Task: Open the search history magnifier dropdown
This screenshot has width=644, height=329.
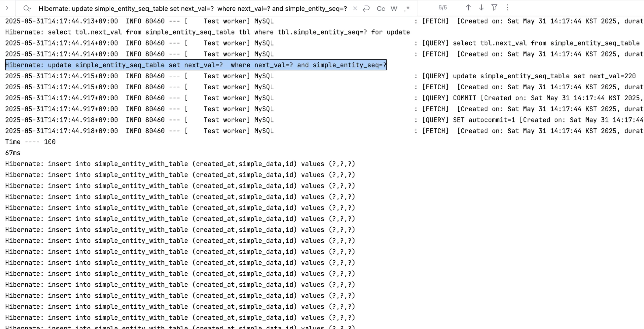Action: tap(27, 8)
